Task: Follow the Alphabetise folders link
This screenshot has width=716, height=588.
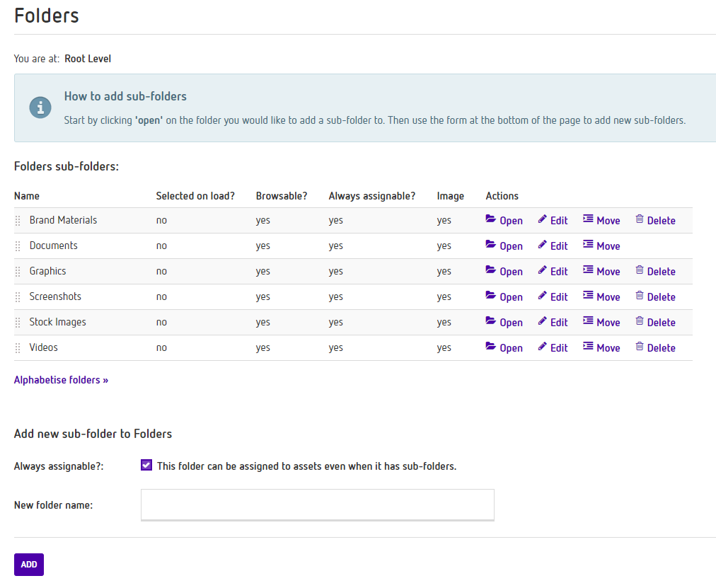Action: pyautogui.click(x=61, y=380)
